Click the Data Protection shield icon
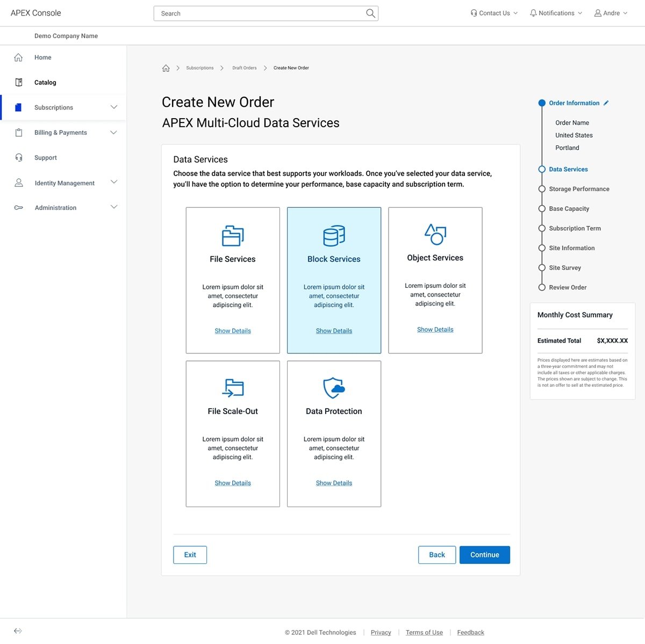Viewport: 645px width, 644px height. [x=334, y=388]
